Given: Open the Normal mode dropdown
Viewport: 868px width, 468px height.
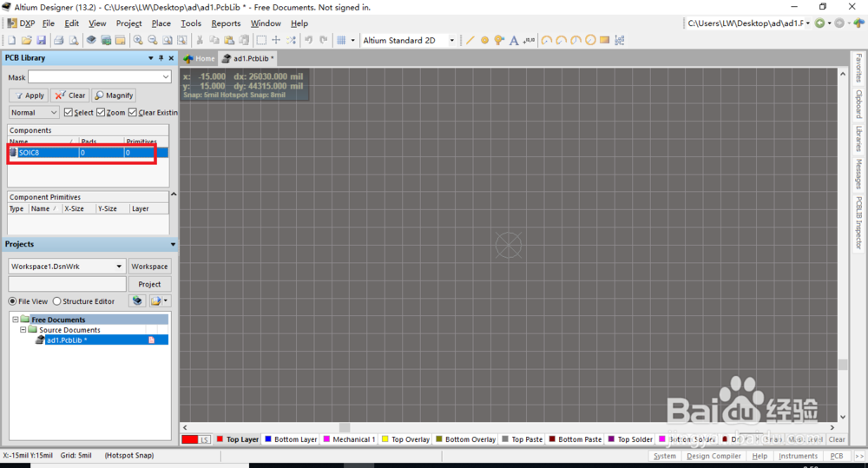Looking at the screenshot, I should (x=54, y=112).
